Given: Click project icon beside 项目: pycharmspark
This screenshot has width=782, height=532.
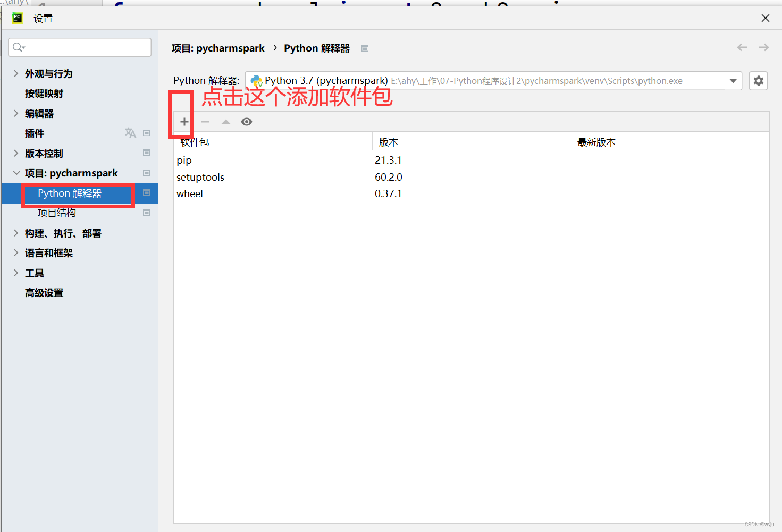Looking at the screenshot, I should pyautogui.click(x=147, y=173).
